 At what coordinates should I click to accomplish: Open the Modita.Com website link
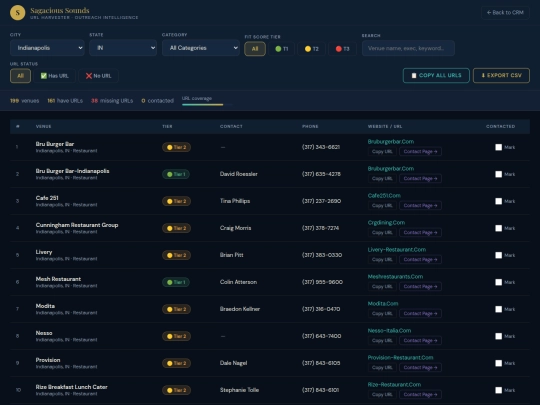(x=383, y=303)
